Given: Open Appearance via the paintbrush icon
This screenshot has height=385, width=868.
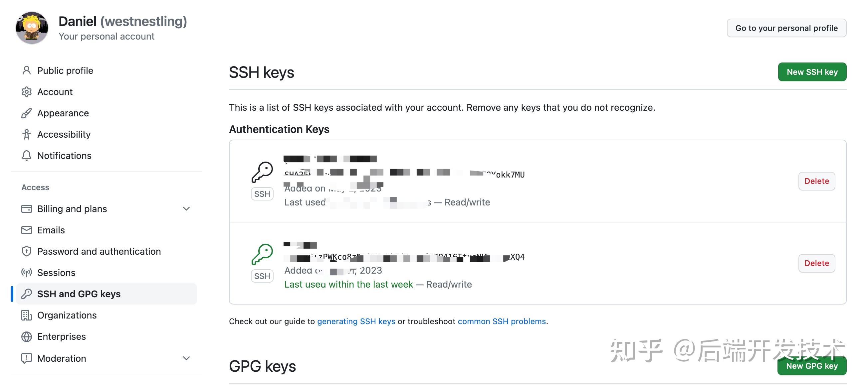Looking at the screenshot, I should point(27,113).
